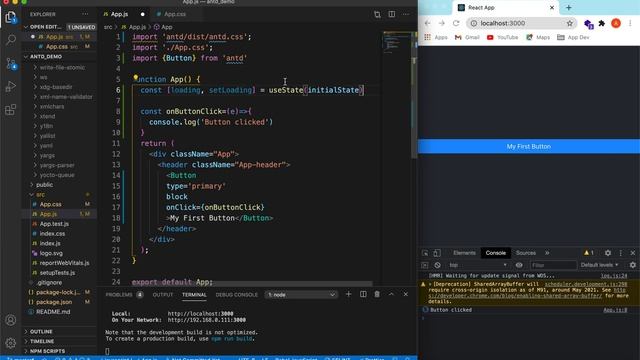Toggle the DevTools device toolbar
The image size is (640, 360).
(437, 253)
